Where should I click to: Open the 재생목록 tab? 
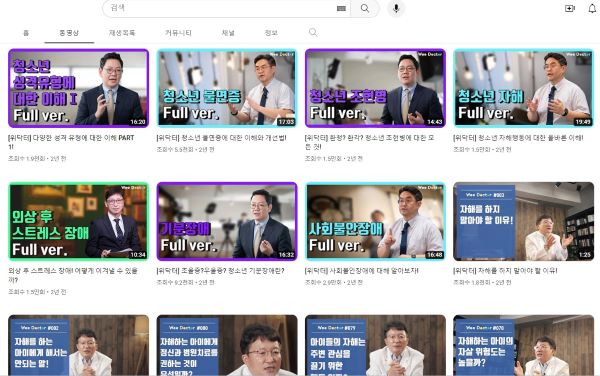tap(122, 33)
